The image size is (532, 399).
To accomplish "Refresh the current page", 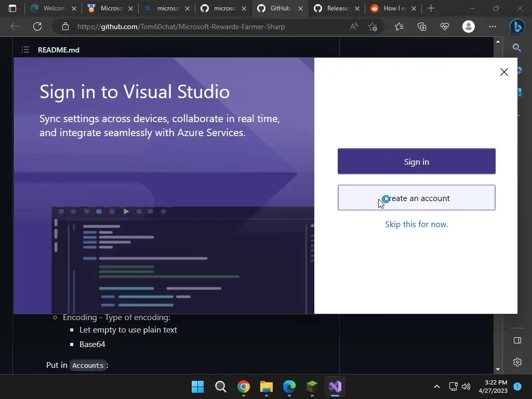I will (37, 26).
